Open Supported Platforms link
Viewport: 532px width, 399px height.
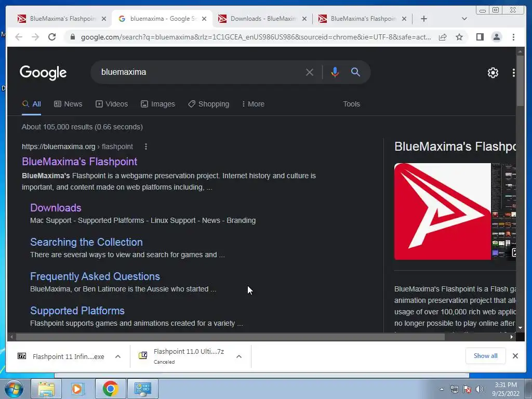click(77, 311)
